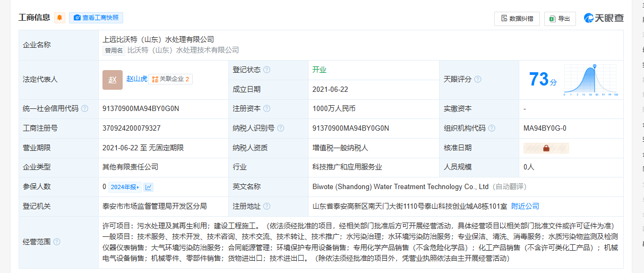This screenshot has width=644, height=273.
Task: Click the 73分 score value
Action: pos(543,79)
